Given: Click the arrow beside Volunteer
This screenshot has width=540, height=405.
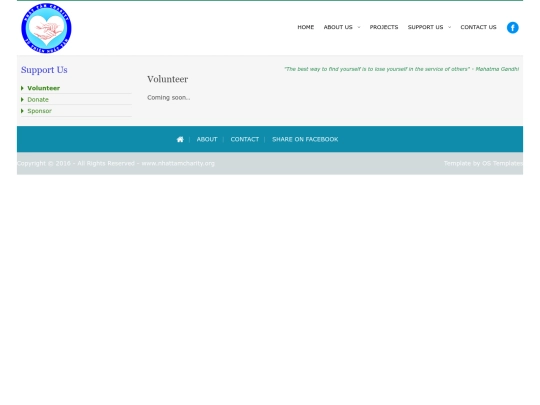Looking at the screenshot, I should (x=22, y=88).
